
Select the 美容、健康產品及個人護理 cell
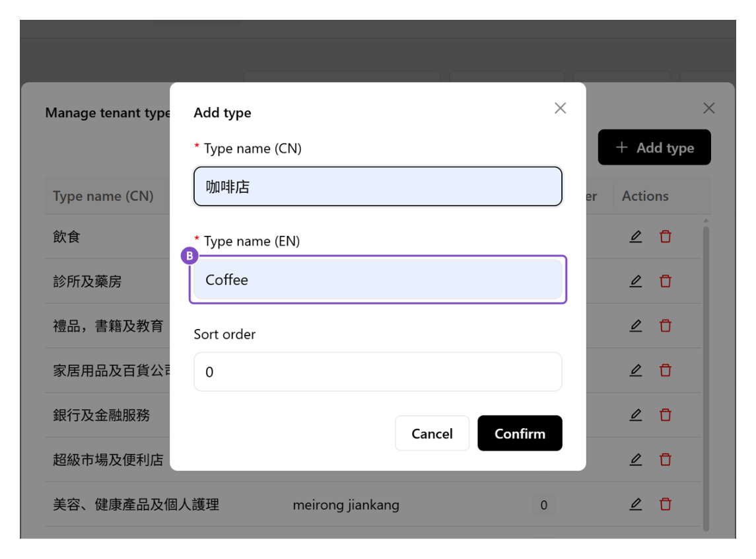136,505
